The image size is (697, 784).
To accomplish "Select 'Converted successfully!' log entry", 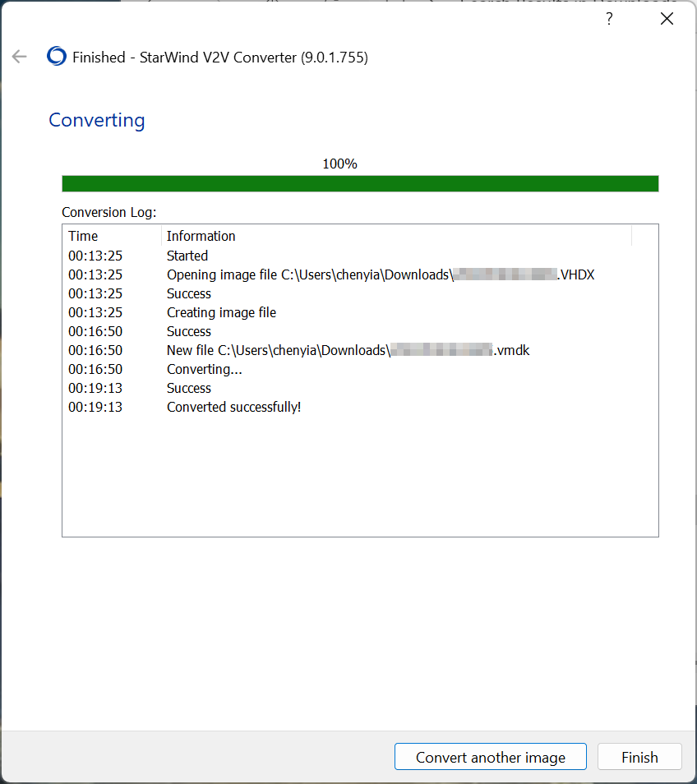I will [360, 407].
